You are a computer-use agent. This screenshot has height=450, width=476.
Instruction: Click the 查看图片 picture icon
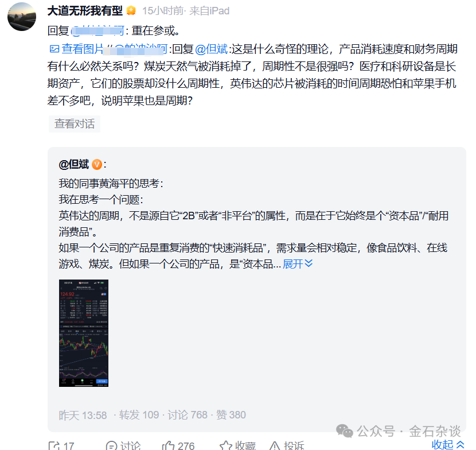point(54,49)
